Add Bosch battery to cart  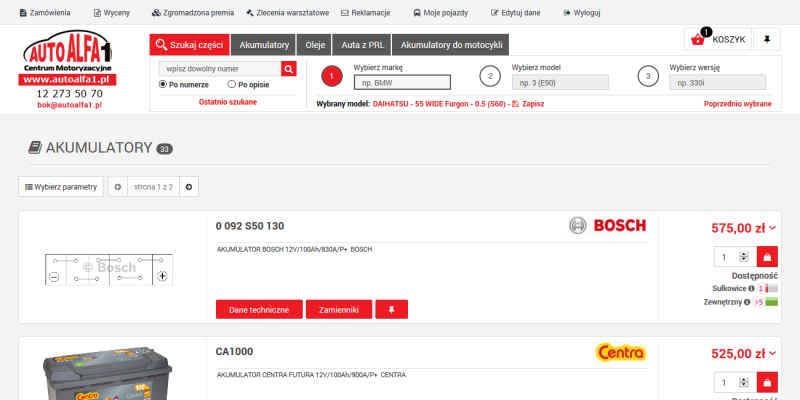(x=767, y=257)
